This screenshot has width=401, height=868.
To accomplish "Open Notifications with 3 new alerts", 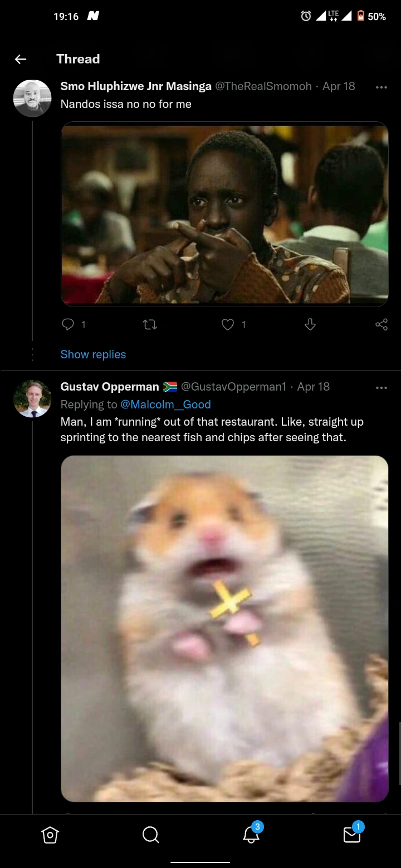I will [251, 835].
